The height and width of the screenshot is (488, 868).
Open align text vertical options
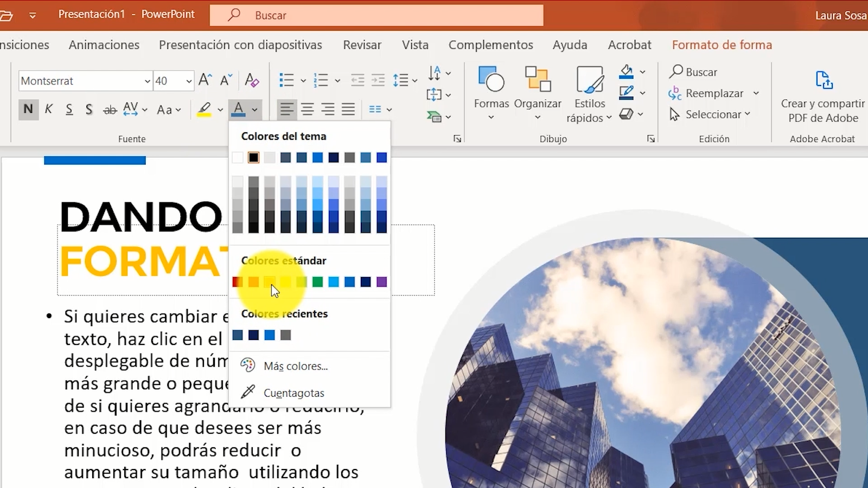tap(439, 95)
